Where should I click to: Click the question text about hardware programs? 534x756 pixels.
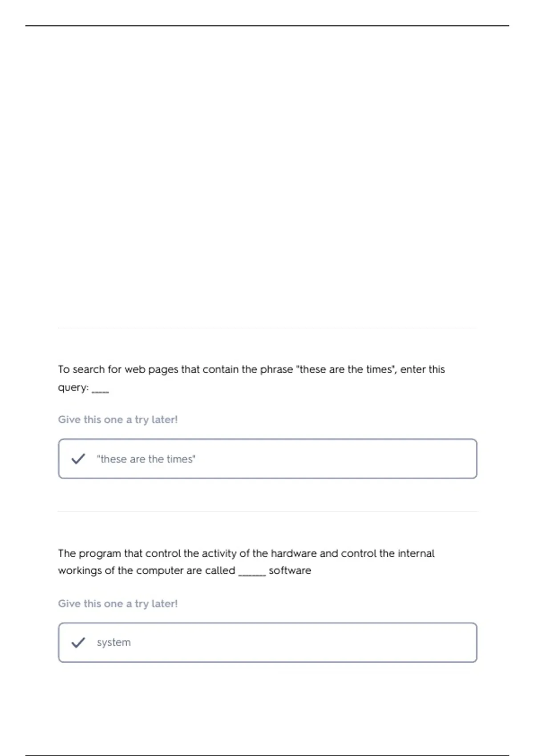click(246, 562)
